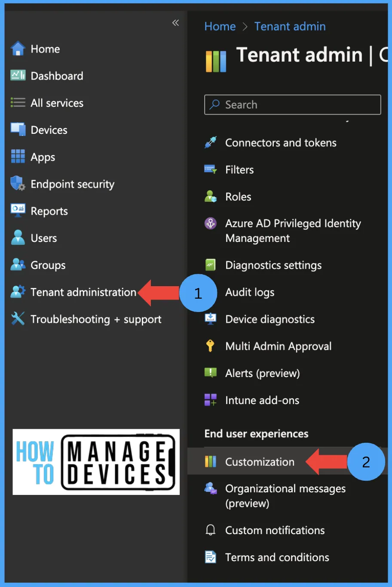
Task: Click the Troubleshooting wrench icon
Action: coord(18,318)
